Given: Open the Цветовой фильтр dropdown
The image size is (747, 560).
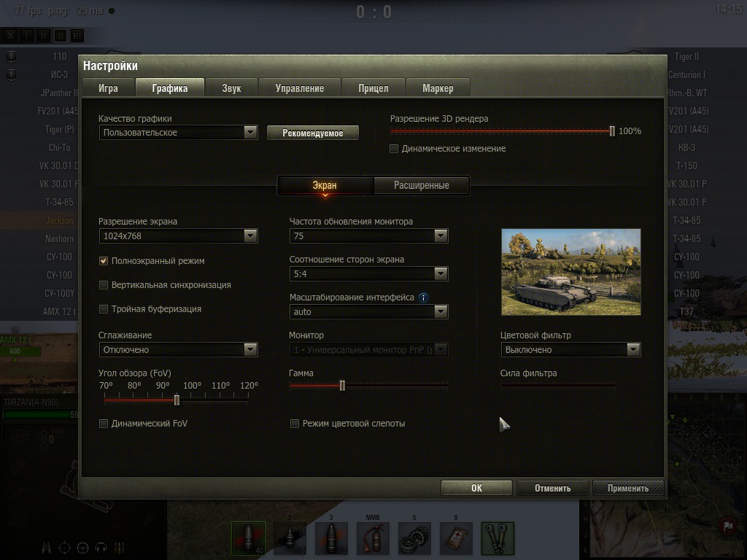Looking at the screenshot, I should (x=570, y=350).
